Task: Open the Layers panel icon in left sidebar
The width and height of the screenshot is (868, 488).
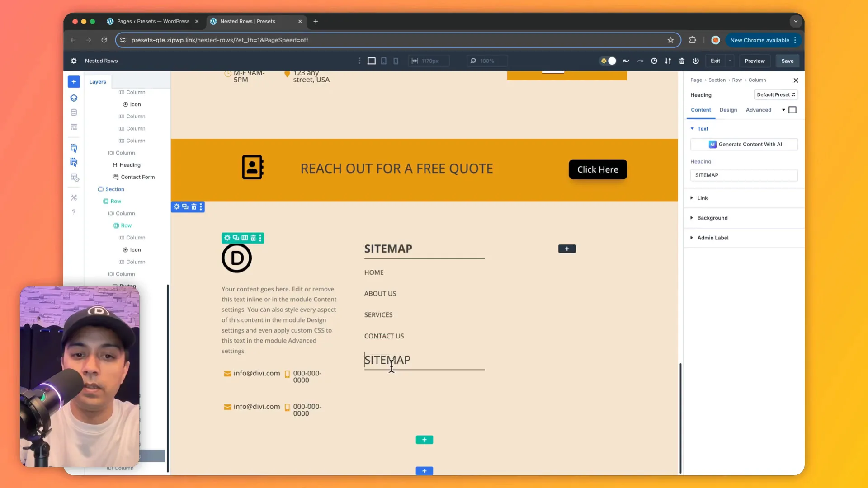Action: coord(74,98)
